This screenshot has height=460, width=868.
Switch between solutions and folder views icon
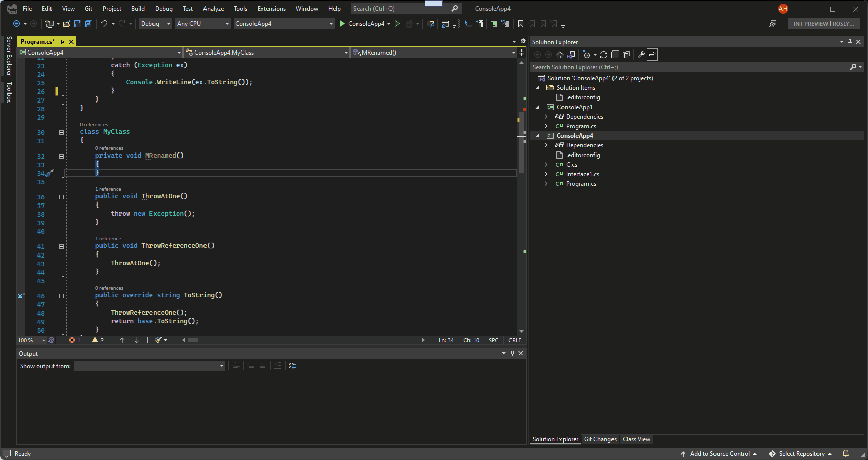click(571, 55)
